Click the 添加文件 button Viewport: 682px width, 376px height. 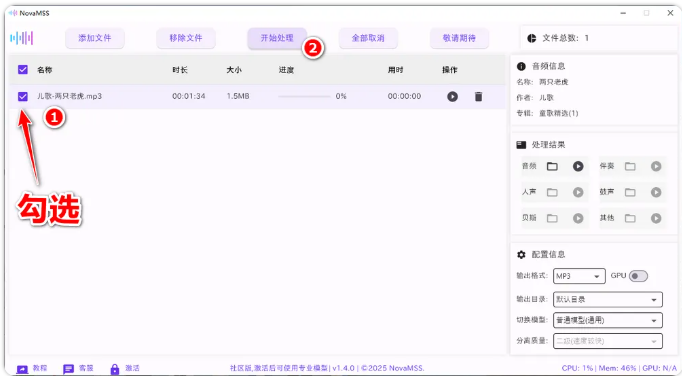pyautogui.click(x=95, y=38)
